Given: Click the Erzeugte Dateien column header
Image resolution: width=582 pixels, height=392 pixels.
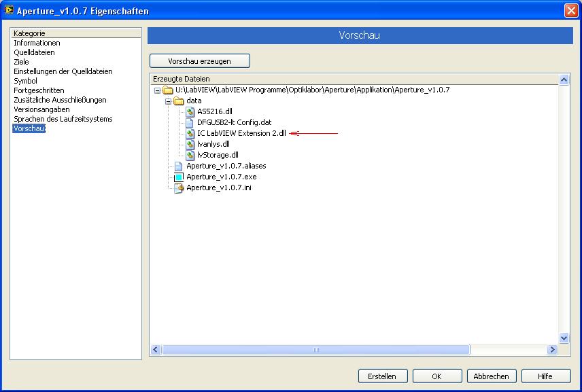Looking at the screenshot, I should pyautogui.click(x=354, y=79).
